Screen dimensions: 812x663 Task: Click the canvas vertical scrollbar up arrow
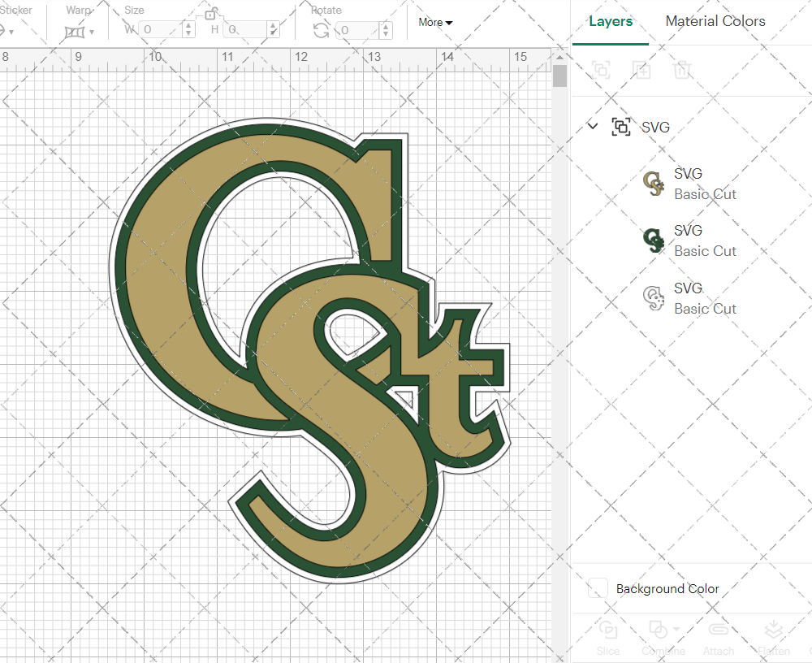point(559,57)
